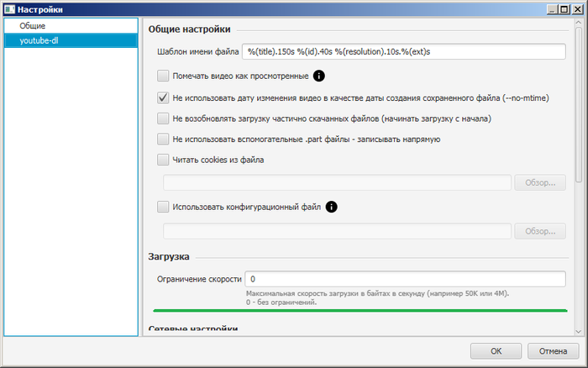Select the youtube-dl settings category
The image size is (588, 368).
click(71, 40)
